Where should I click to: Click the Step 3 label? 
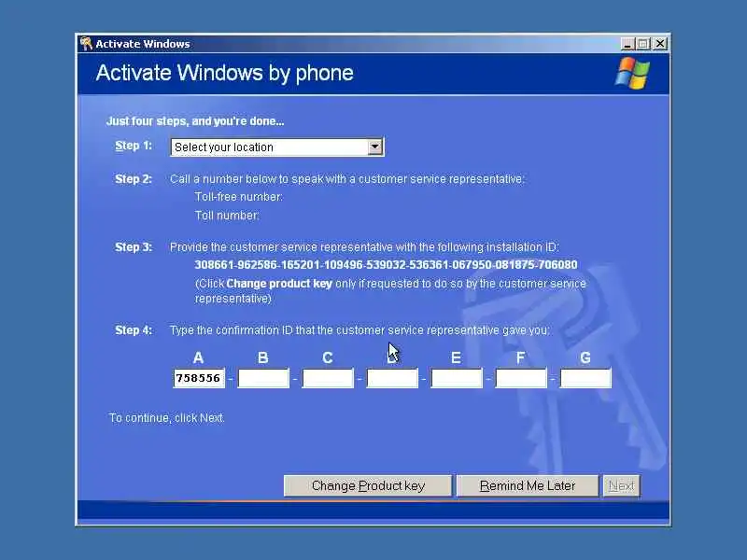pos(134,247)
